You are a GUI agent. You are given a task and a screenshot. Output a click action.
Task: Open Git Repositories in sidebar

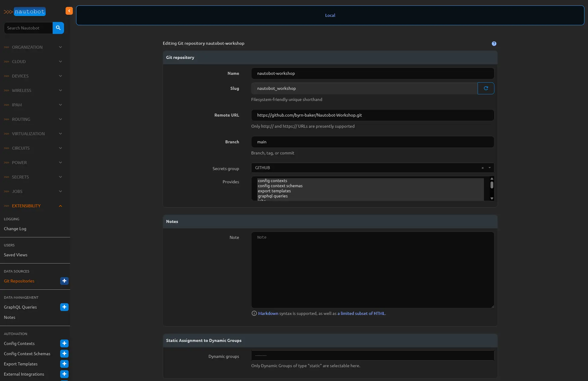coord(19,281)
